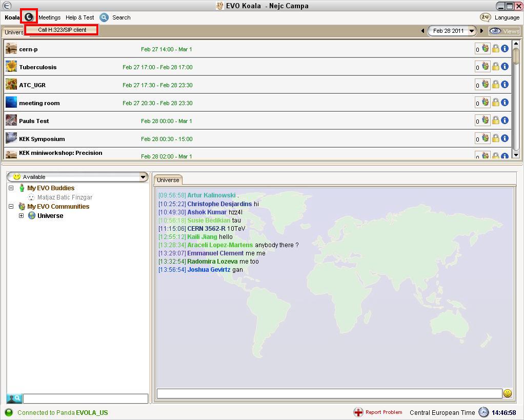Click the community icon on ATC_UGR row
The image size is (524, 420).
pyautogui.click(x=486, y=84)
